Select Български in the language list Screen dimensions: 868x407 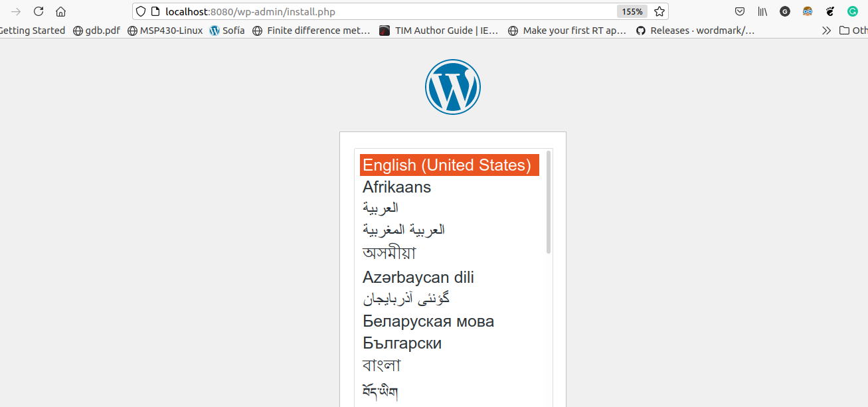(x=450, y=343)
